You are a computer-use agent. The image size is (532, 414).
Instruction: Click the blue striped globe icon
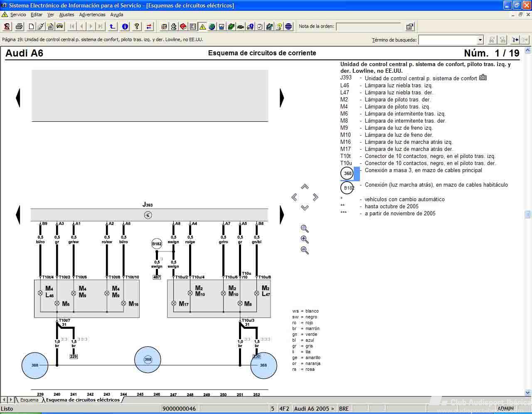pos(288,27)
